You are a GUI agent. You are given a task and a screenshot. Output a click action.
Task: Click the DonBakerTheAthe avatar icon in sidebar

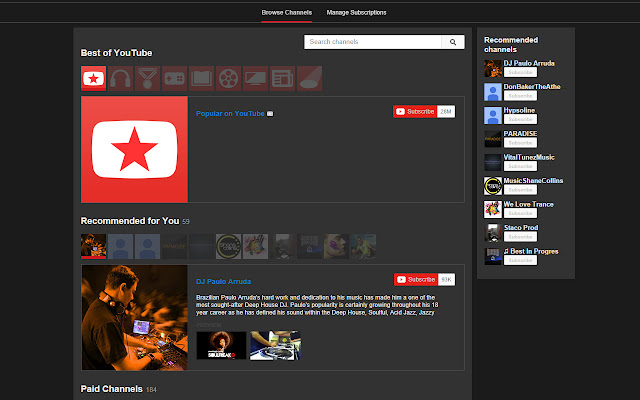(493, 92)
